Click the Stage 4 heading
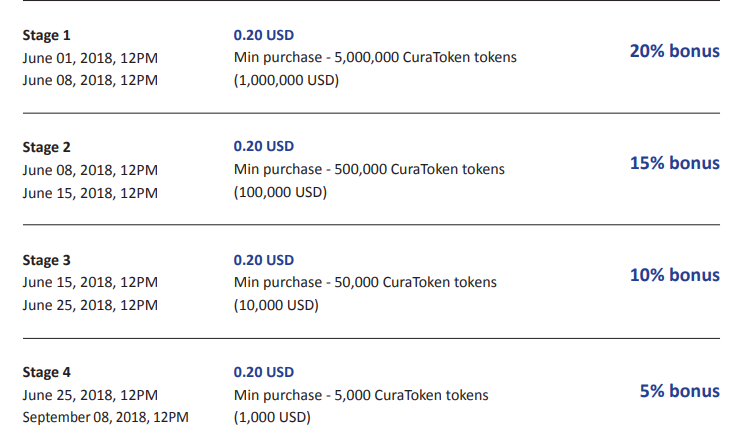The width and height of the screenshot is (746, 443). pyautogui.click(x=46, y=372)
